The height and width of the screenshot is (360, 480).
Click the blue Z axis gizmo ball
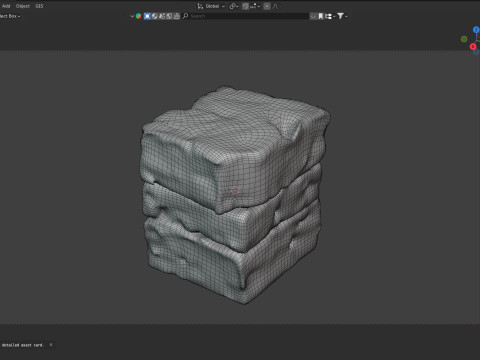pyautogui.click(x=476, y=30)
